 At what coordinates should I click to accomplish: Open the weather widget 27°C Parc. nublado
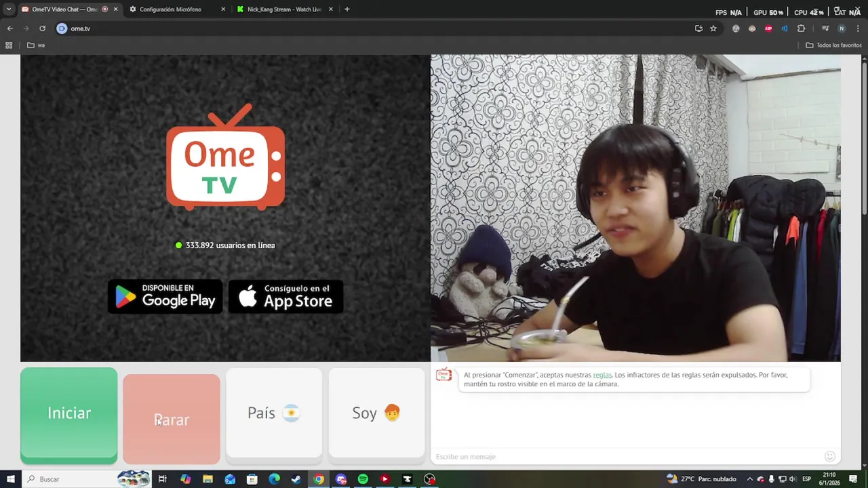[703, 479]
